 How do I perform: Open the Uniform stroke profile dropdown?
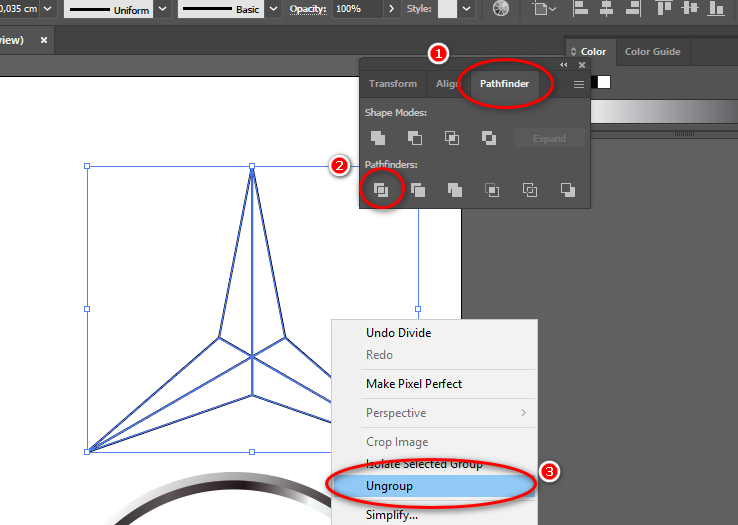tap(162, 9)
